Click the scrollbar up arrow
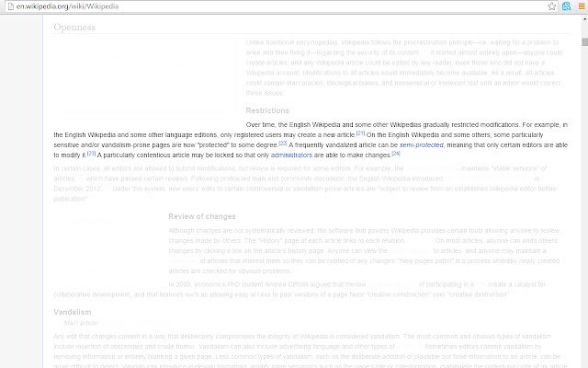Viewport: 588px width, 368px height. tap(585, 18)
